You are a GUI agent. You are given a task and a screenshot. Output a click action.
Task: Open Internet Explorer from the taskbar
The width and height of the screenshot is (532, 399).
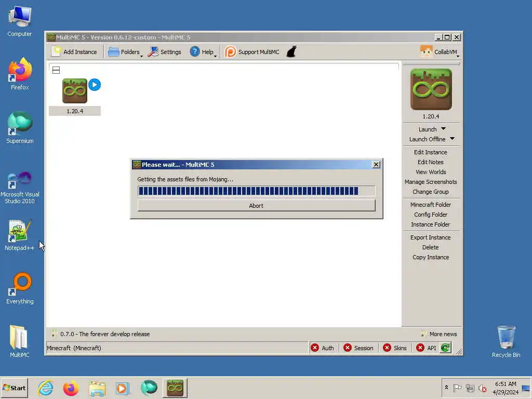tap(46, 388)
